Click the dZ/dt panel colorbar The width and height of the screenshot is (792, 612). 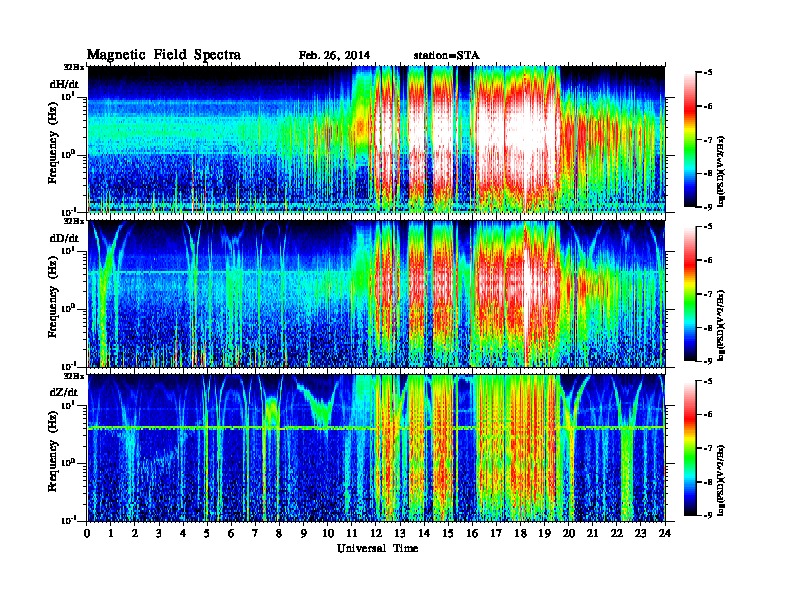click(690, 448)
